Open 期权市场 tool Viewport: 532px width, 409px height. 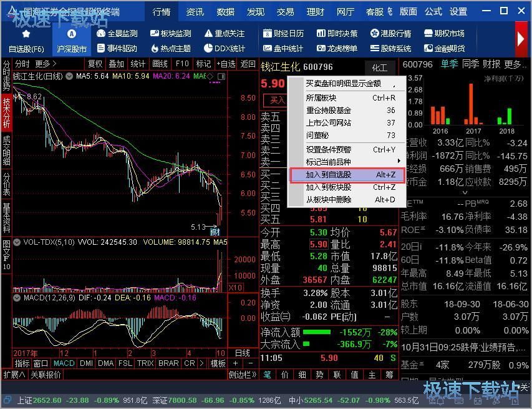[x=444, y=33]
